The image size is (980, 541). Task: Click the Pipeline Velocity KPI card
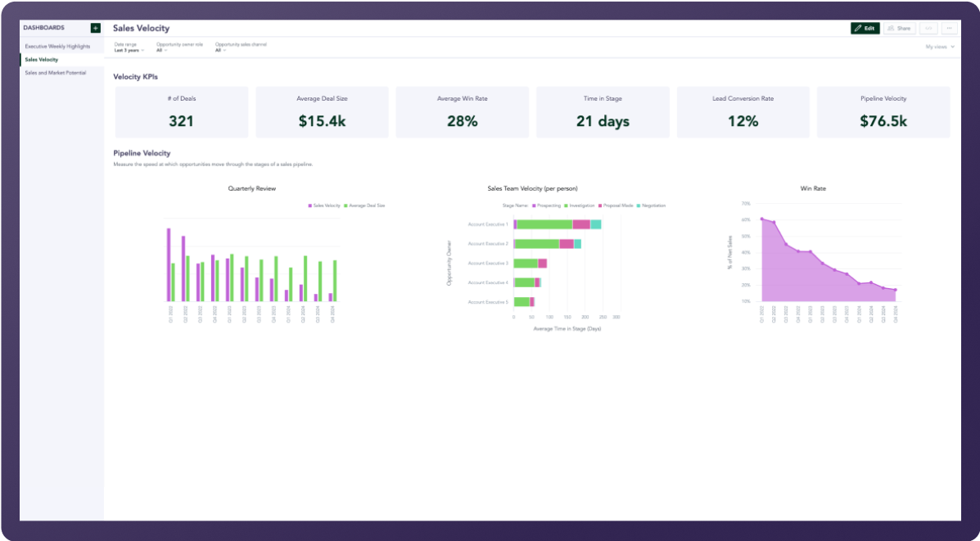(883, 112)
